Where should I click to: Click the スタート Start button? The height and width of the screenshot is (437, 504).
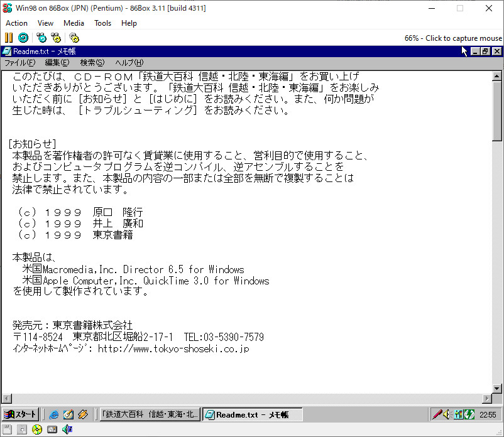(x=21, y=414)
